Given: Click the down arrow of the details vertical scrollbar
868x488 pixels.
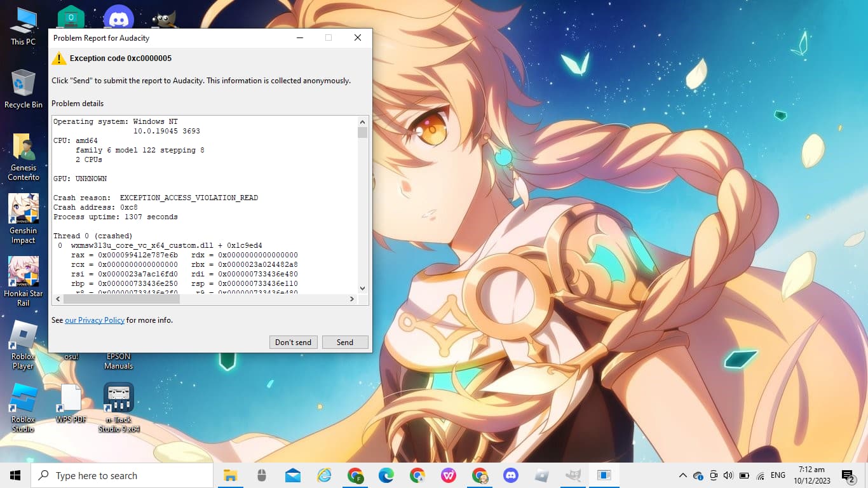Looking at the screenshot, I should point(363,288).
